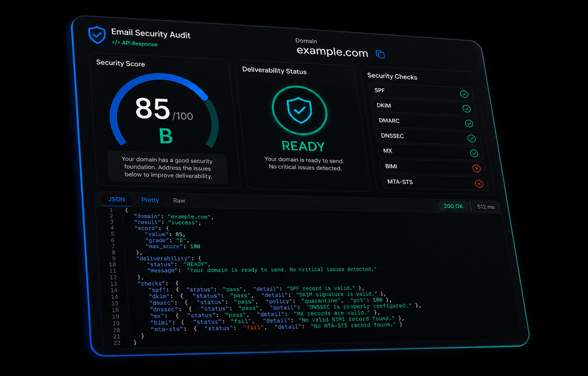Click the "score" JSON key line
588x376 pixels.
(x=152, y=228)
